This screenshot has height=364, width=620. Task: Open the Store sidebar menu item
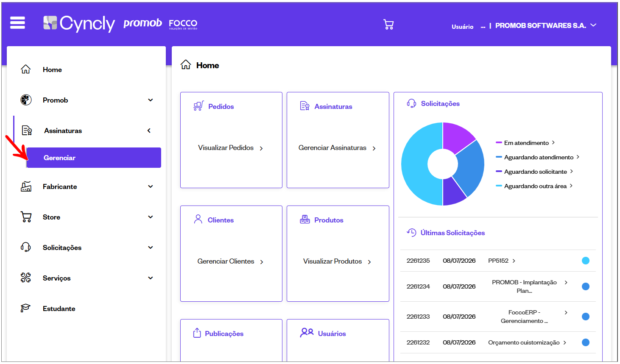51,217
